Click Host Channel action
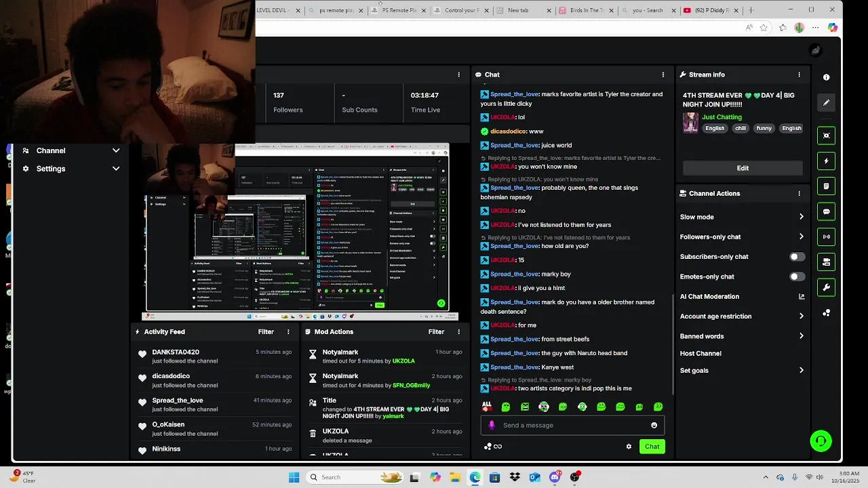Screen dimensions: 868x488 point(701,354)
